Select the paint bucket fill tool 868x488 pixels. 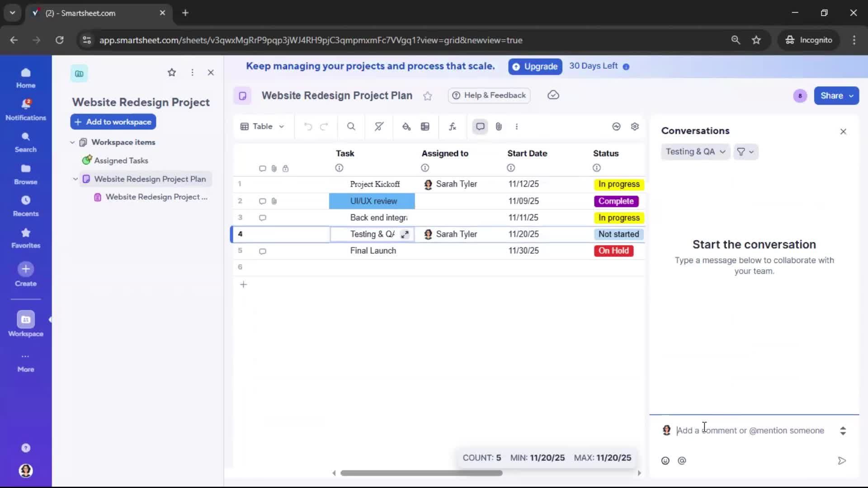(406, 127)
